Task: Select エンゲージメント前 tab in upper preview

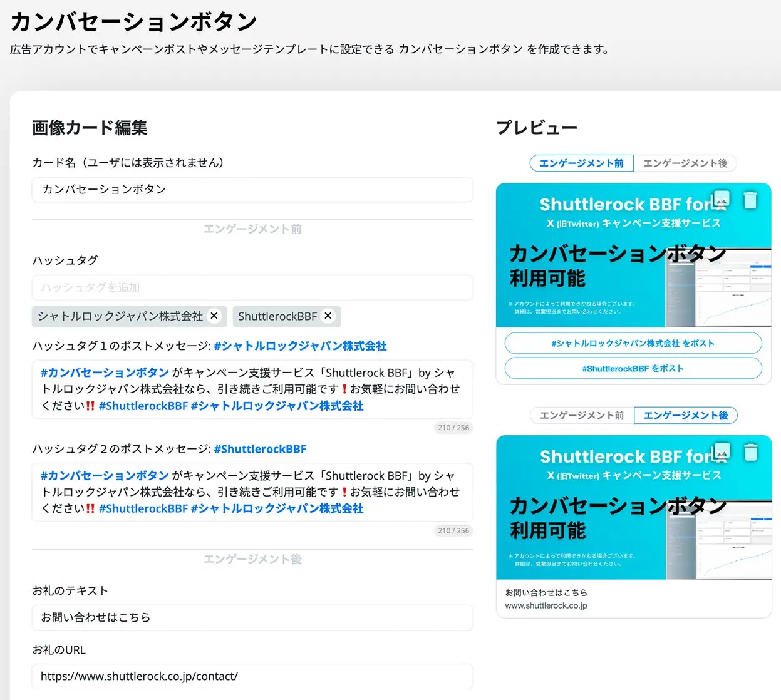Action: click(581, 163)
